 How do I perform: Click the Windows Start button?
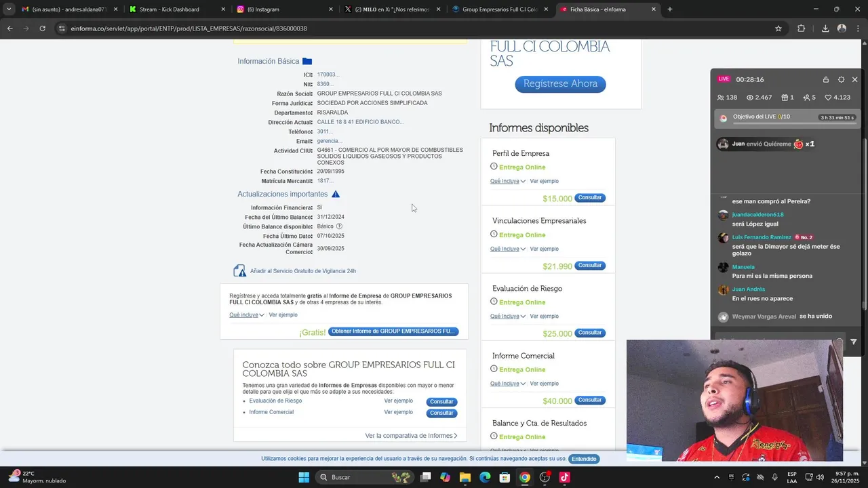coord(303,477)
